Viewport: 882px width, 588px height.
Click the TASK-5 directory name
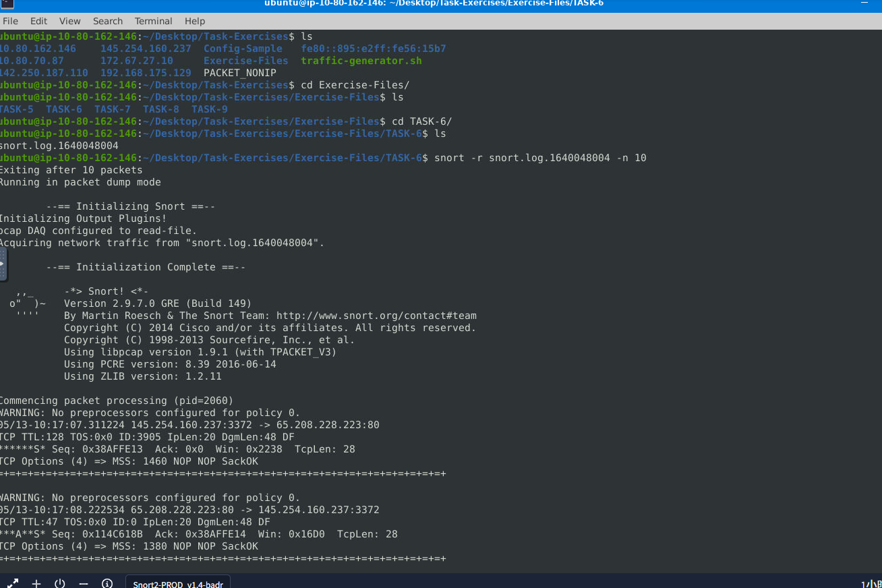[16, 109]
